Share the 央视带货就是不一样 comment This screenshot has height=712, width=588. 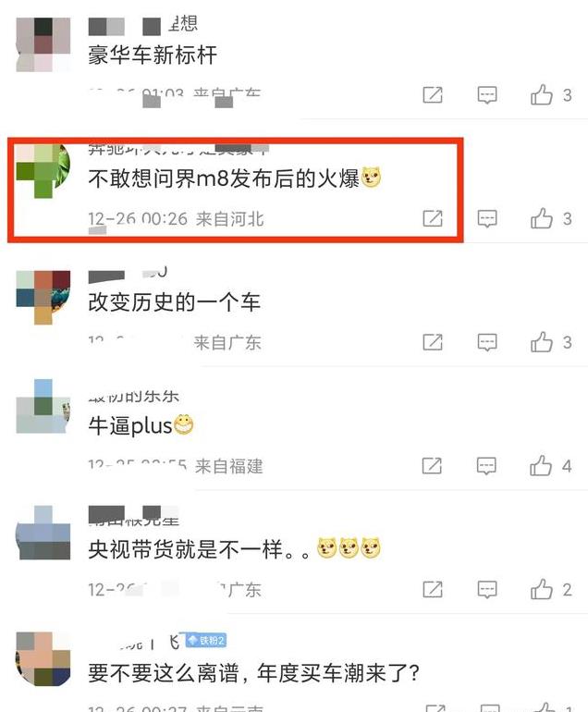tap(433, 589)
